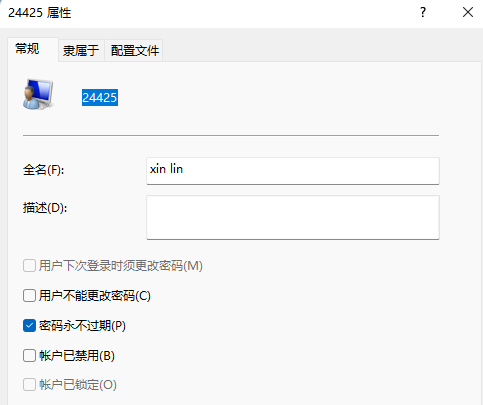Uncheck 密码永不过期 checkbox
Viewport: 483px width, 405px height.
(29, 325)
